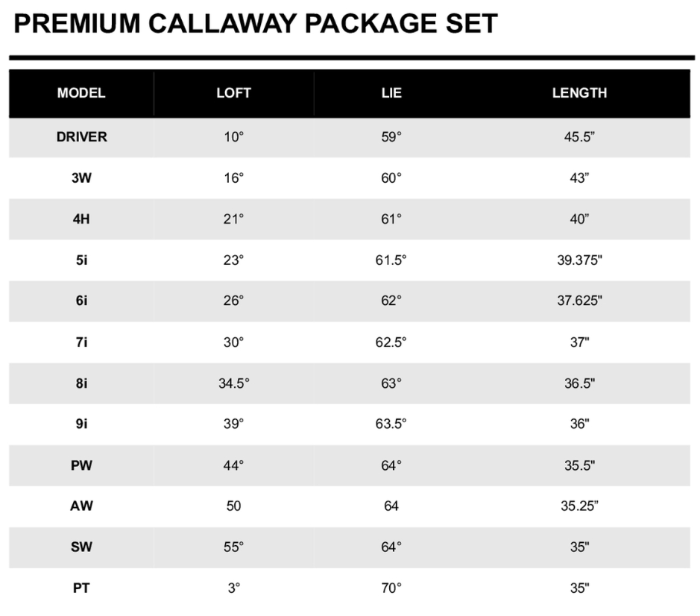Image resolution: width=700 pixels, height=616 pixels.
Task: Click the driver length value 45.5"
Action: point(579,137)
